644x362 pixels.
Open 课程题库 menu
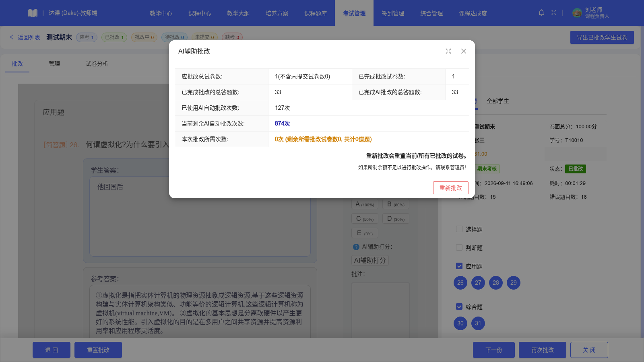(x=316, y=13)
